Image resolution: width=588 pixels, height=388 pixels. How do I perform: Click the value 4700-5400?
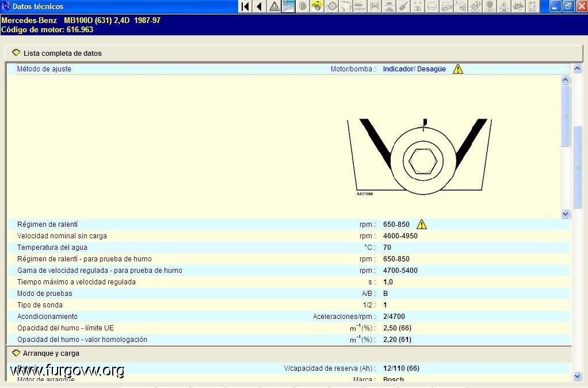[400, 270]
